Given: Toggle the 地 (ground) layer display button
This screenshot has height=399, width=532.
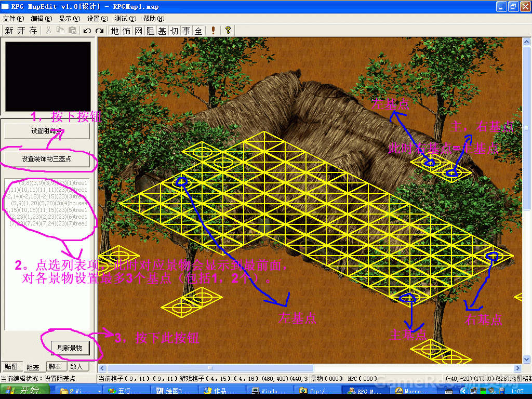Looking at the screenshot, I should coord(115,31).
